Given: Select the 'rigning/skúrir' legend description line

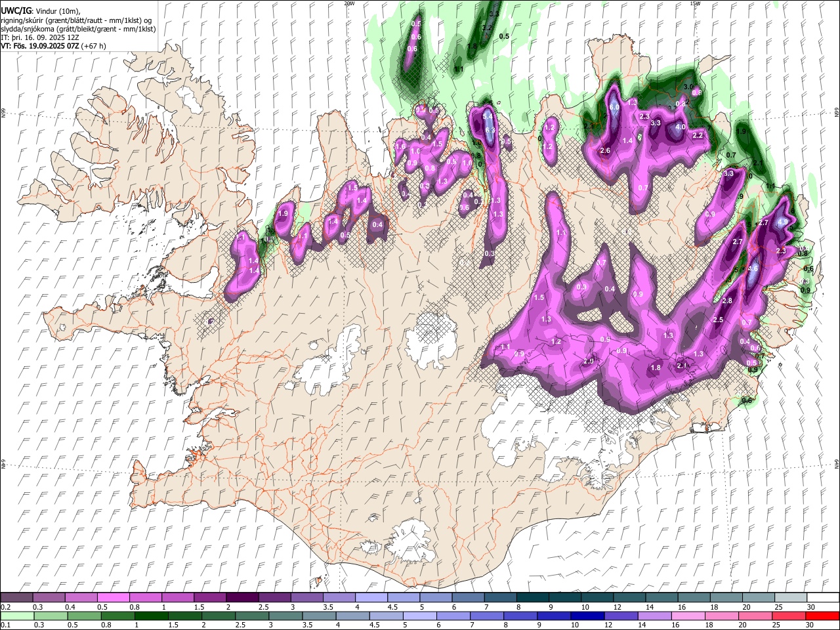Looking at the screenshot, I should (76, 20).
